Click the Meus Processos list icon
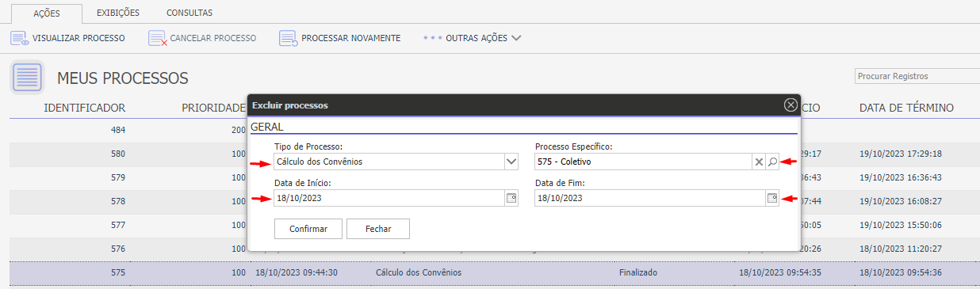 click(x=28, y=78)
